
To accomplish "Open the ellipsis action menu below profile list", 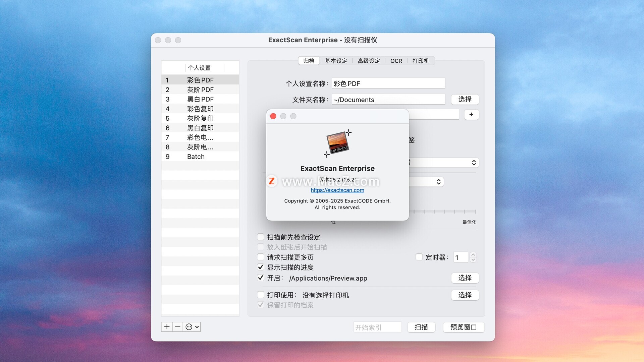I will [x=192, y=327].
